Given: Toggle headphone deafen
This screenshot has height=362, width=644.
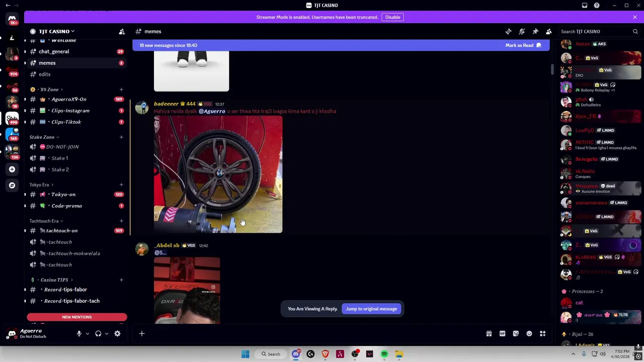Looking at the screenshot, I should point(98,333).
